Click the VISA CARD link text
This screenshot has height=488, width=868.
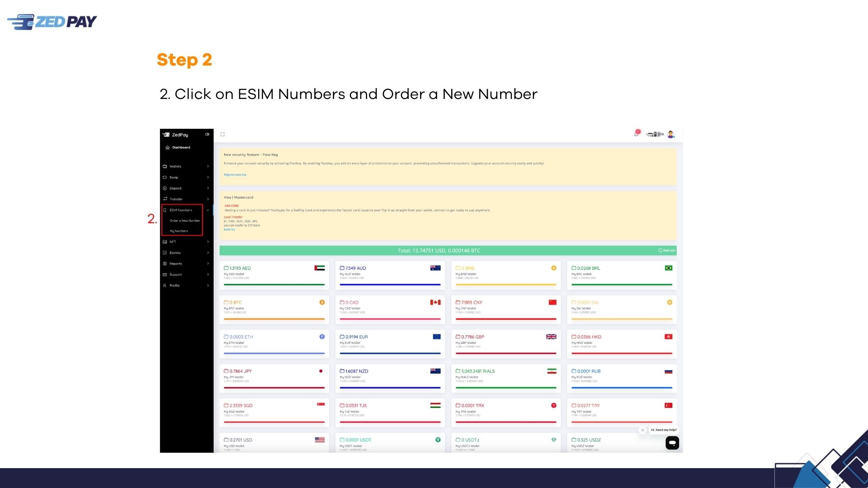click(x=231, y=206)
